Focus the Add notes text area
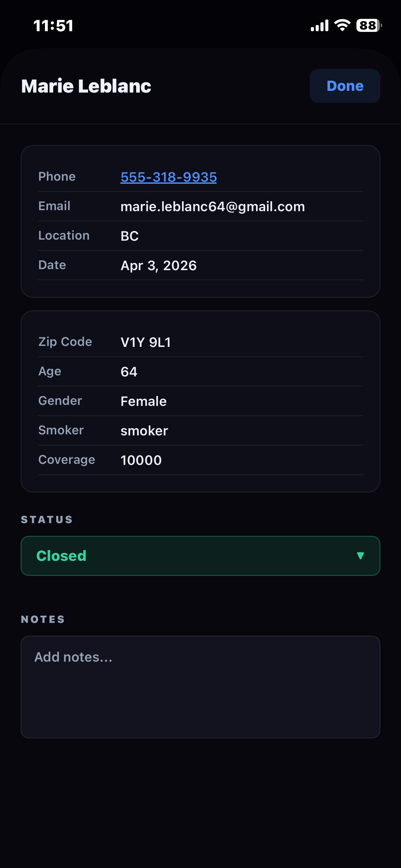401x868 pixels. [x=200, y=687]
